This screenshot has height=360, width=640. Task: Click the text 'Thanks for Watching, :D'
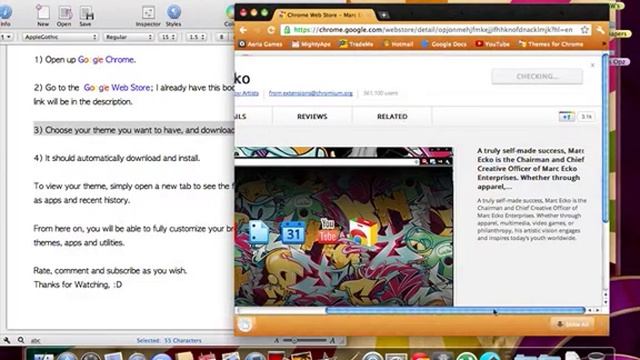click(78, 285)
